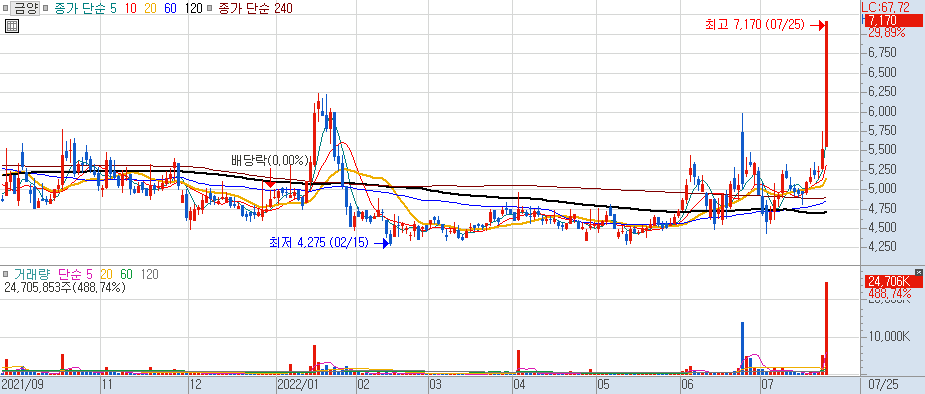The width and height of the screenshot is (925, 394).
Task: Click the 배당락 red triangle marker
Action: point(270,184)
